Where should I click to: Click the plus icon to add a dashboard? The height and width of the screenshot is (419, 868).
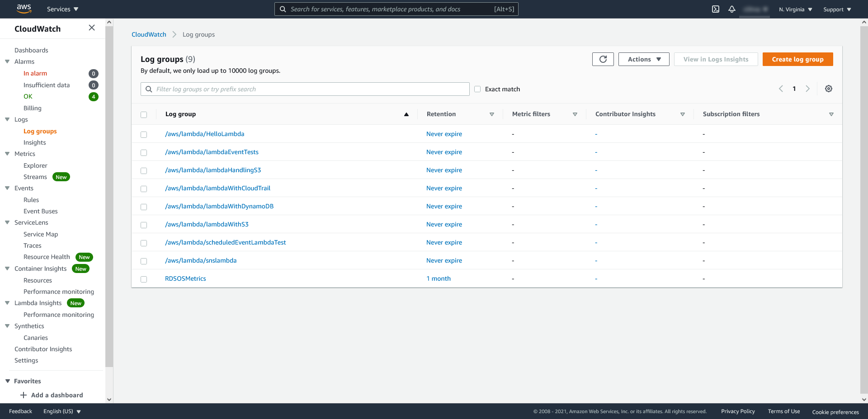(24, 395)
